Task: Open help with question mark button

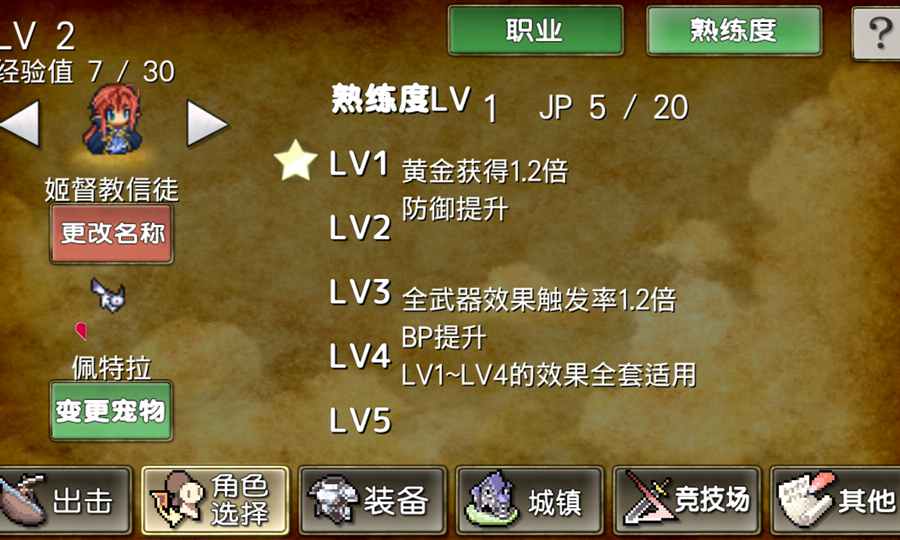Action: click(x=876, y=33)
